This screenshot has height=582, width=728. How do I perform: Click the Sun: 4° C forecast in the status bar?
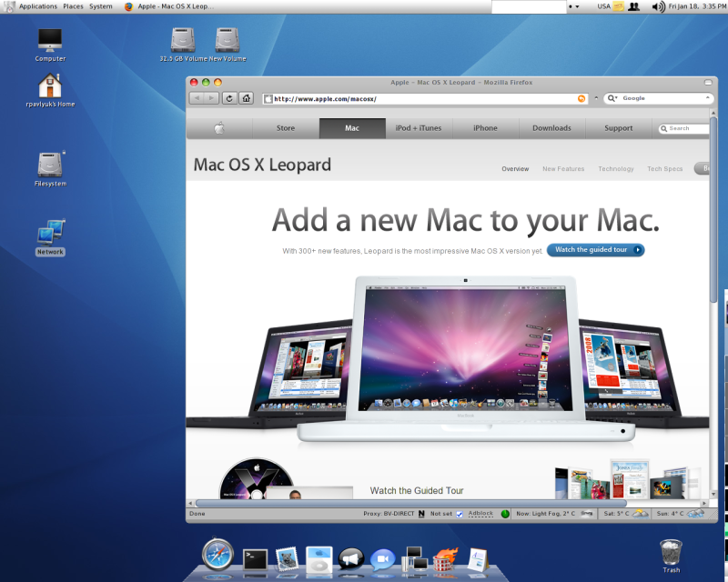coord(680,514)
